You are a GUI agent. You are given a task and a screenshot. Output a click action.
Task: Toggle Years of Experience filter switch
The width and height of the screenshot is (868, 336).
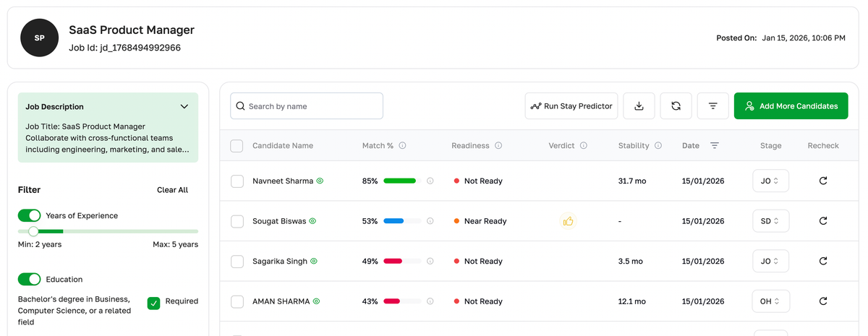pyautogui.click(x=30, y=215)
